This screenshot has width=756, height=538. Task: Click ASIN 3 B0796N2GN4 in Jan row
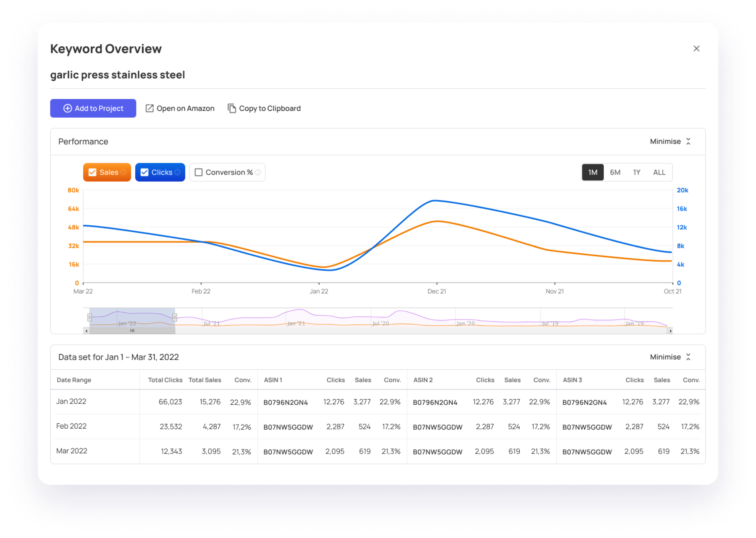tap(584, 402)
